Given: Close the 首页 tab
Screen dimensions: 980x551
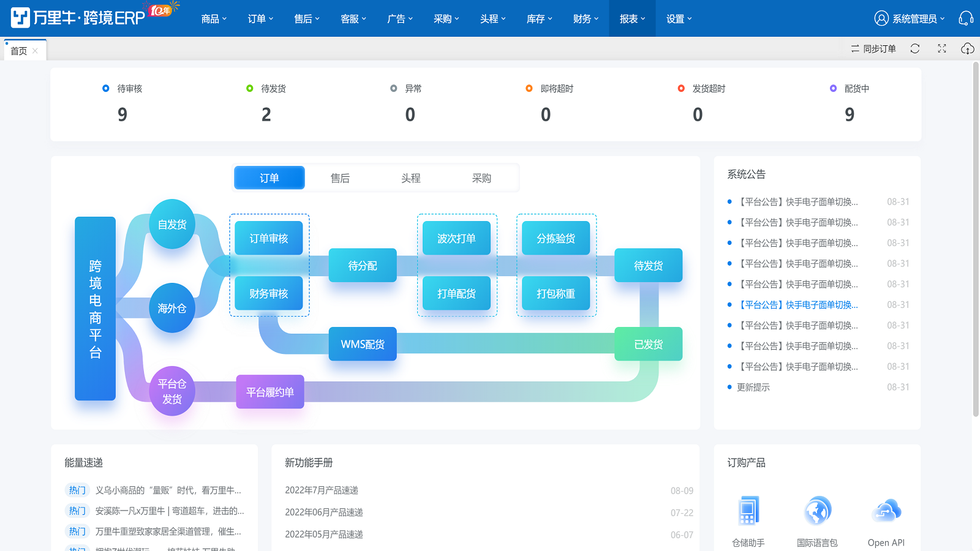Looking at the screenshot, I should (x=35, y=51).
